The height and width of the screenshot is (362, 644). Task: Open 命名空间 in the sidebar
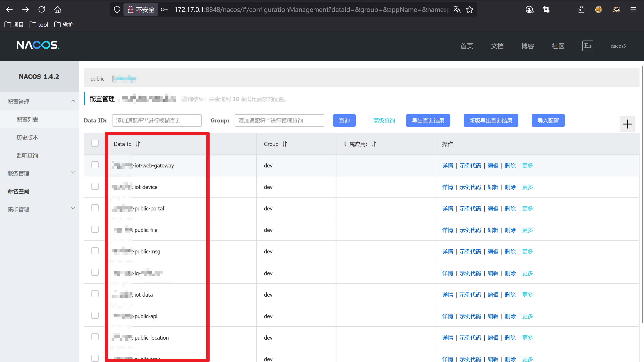pos(18,191)
